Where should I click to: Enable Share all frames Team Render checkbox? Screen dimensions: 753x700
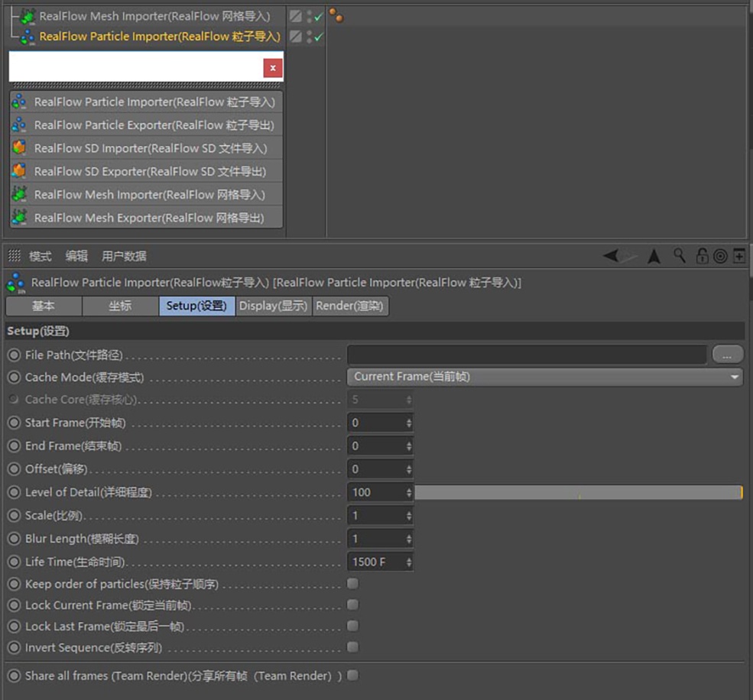coord(353,676)
